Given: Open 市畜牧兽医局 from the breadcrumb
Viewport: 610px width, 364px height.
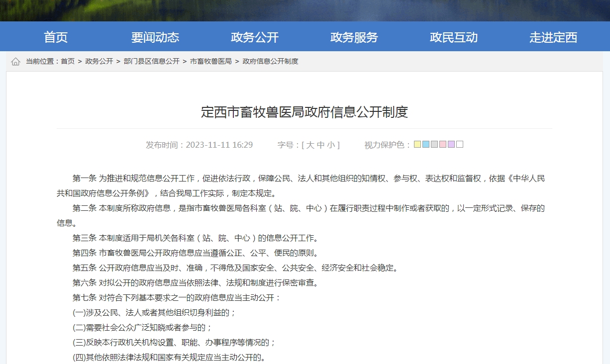Looking at the screenshot, I should click(211, 62).
